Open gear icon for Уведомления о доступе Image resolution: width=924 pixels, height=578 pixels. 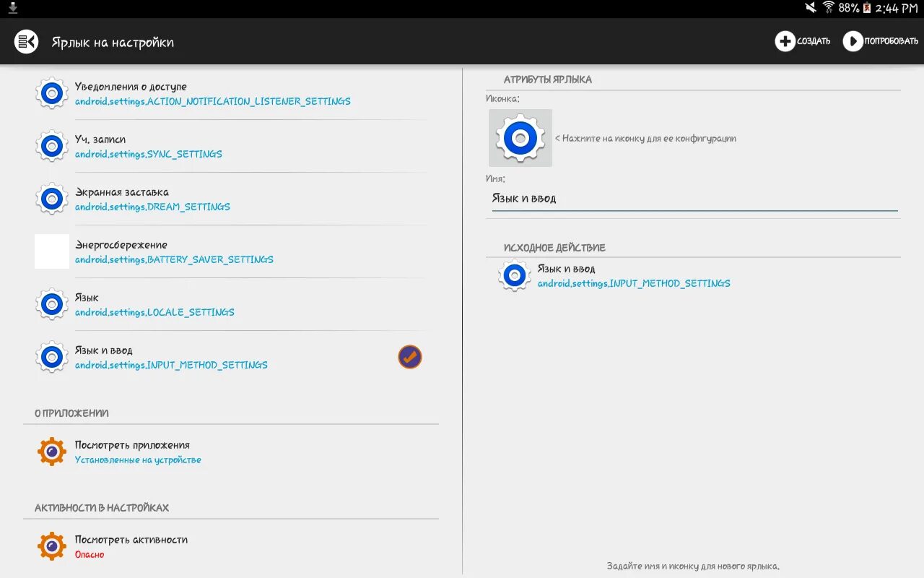[x=52, y=93]
